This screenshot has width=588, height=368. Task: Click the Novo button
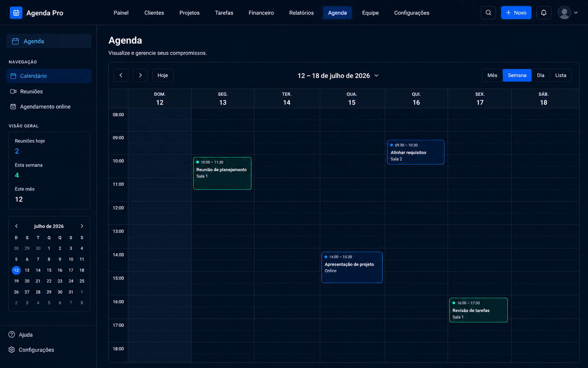(x=516, y=13)
